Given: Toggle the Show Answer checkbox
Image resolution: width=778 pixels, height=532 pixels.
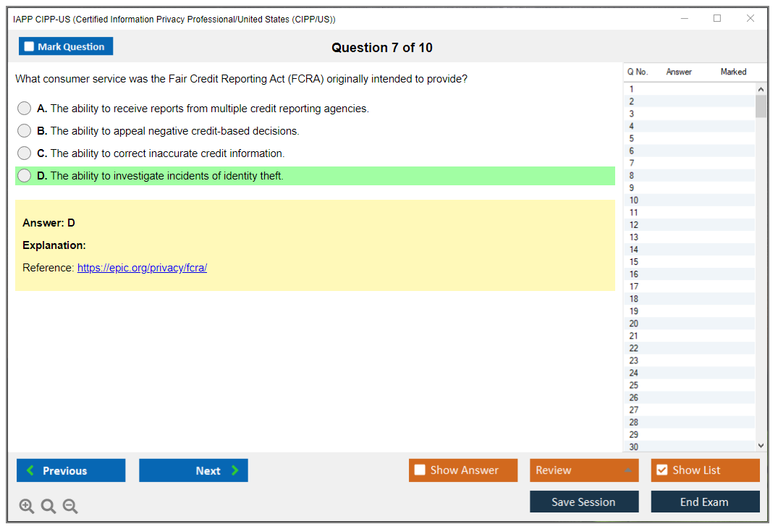Looking at the screenshot, I should point(420,470).
